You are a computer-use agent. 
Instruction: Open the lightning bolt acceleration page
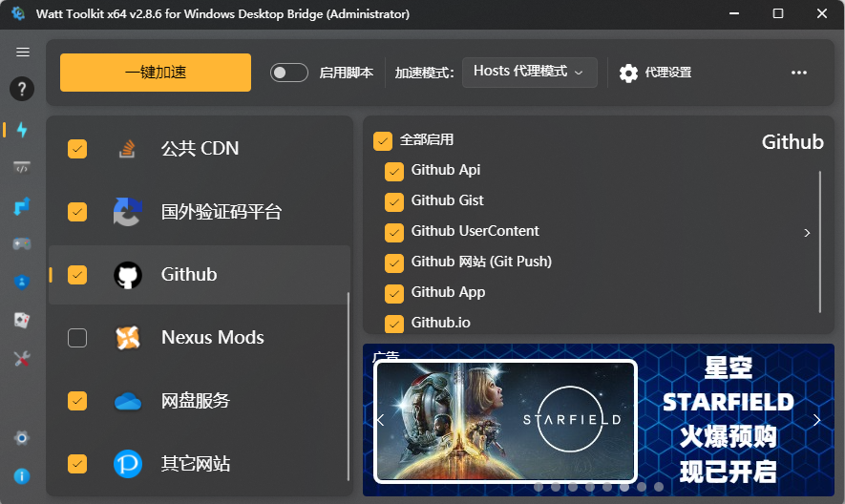tap(22, 130)
